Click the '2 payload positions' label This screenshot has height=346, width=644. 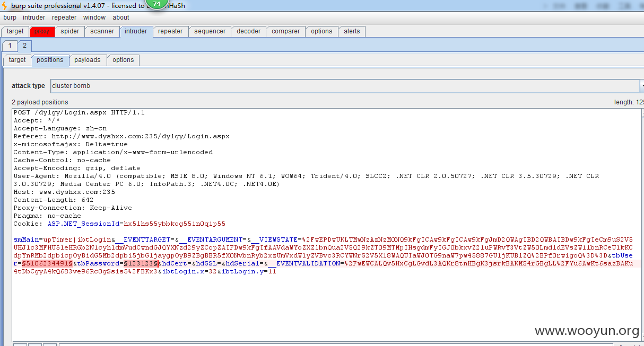(x=40, y=102)
